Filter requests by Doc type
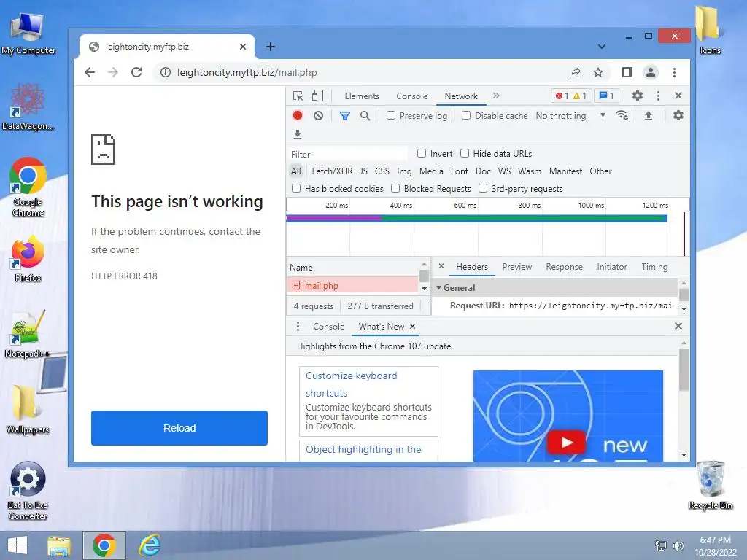Viewport: 747px width, 560px height. click(x=483, y=171)
